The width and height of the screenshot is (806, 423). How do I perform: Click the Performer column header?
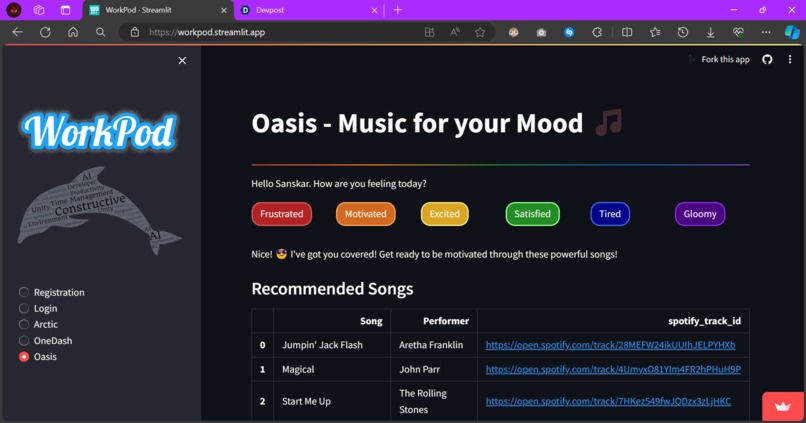point(434,321)
